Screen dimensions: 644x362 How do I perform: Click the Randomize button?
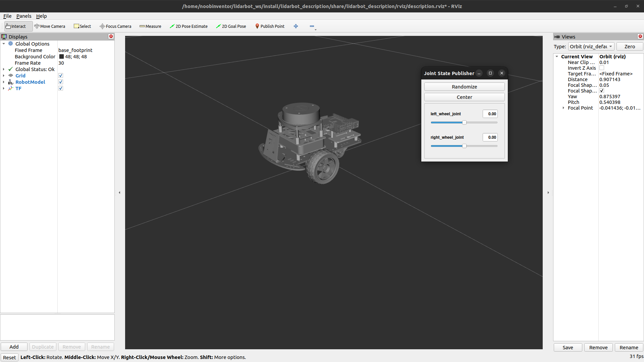(464, 87)
